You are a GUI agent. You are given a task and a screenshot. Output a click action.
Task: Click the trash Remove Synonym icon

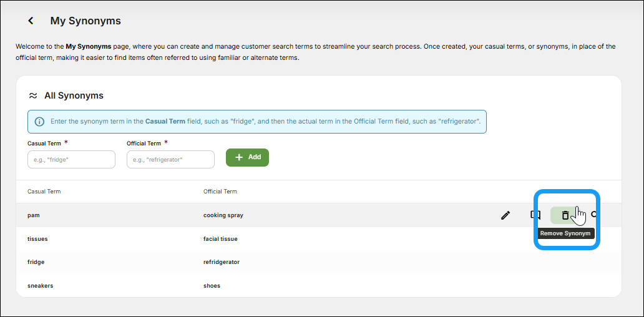(x=565, y=215)
